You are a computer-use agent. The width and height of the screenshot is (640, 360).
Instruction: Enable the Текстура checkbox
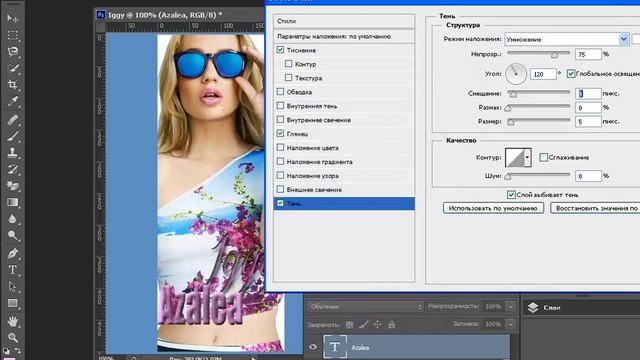289,78
